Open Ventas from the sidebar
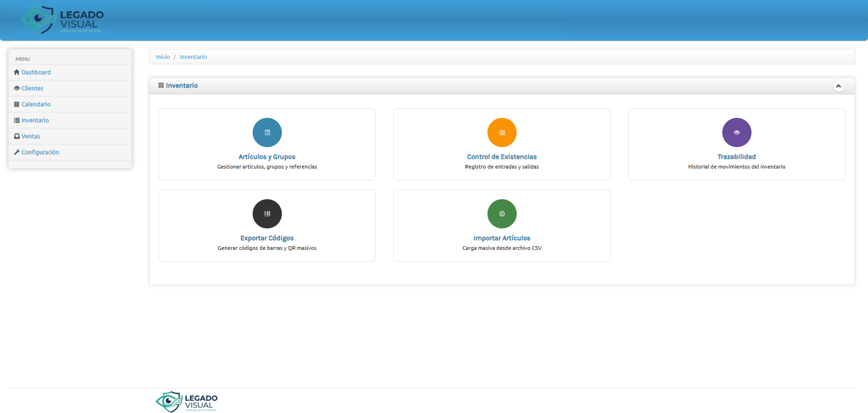Image resolution: width=868 pixels, height=413 pixels. 31,136
